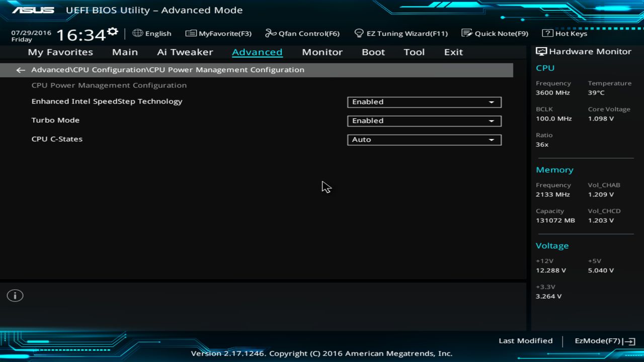Viewport: 644px width, 362px height.
Task: Open the Qfan Control utility
Action: (x=302, y=33)
